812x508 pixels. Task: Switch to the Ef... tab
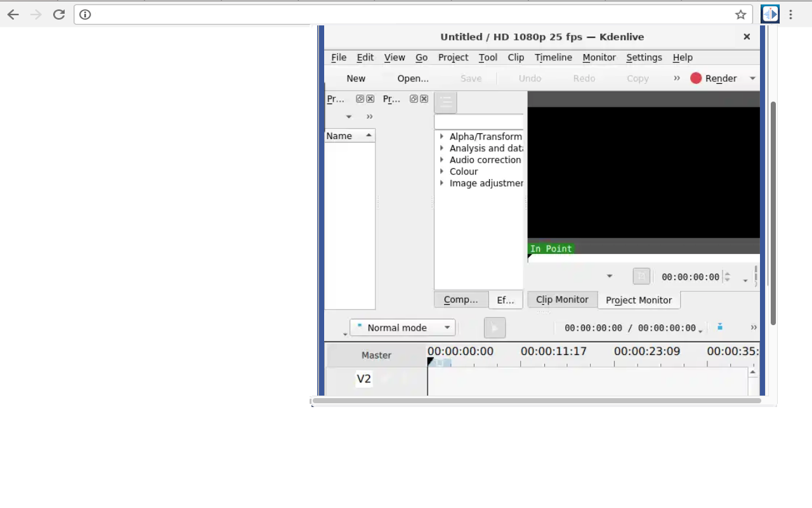click(506, 300)
